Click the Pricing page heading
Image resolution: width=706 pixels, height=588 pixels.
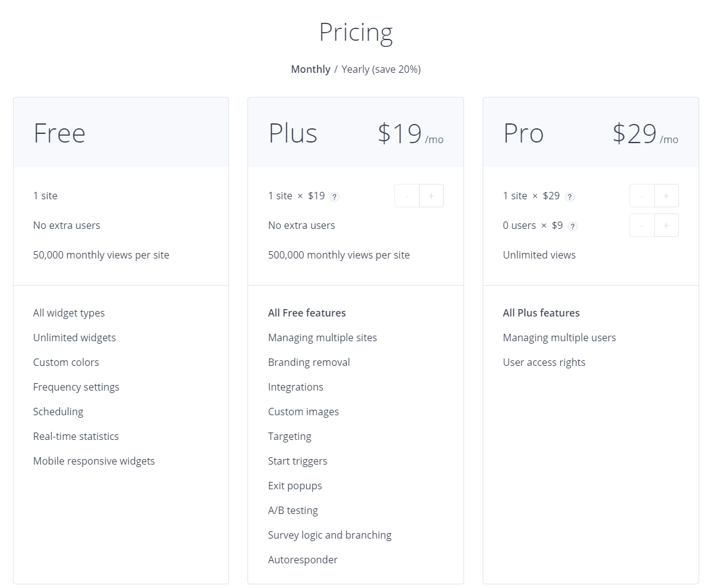[355, 32]
